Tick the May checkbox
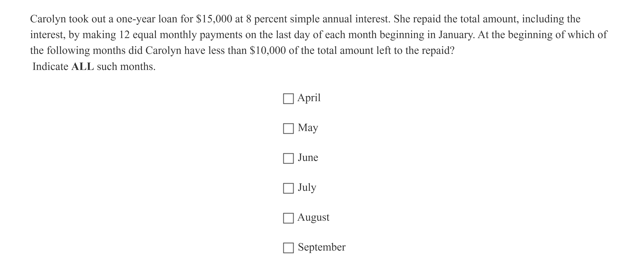Image resolution: width=644 pixels, height=265 pixels. (288, 129)
